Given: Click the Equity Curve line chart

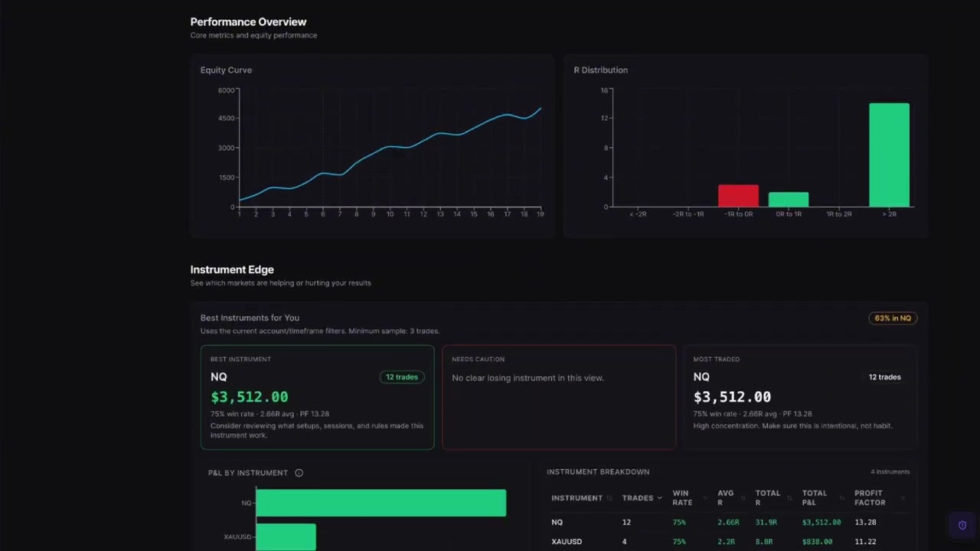Looking at the screenshot, I should [x=390, y=148].
